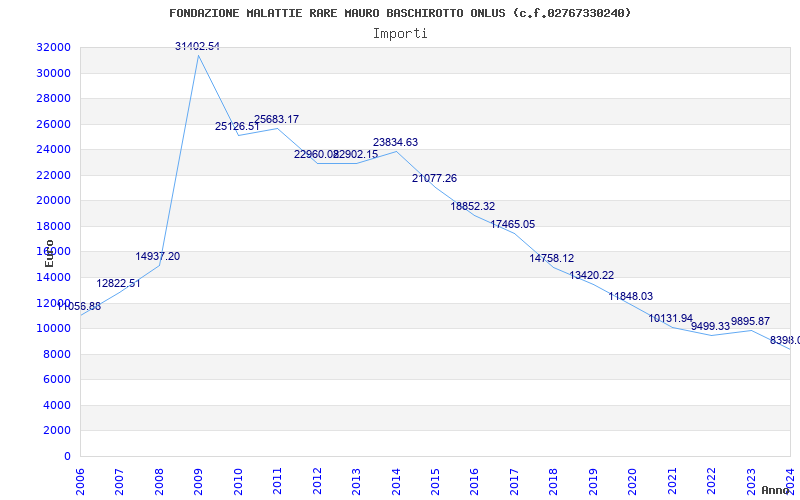This screenshot has height=500, width=800.
Task: Click the data label 12822.51
Action: (x=118, y=284)
